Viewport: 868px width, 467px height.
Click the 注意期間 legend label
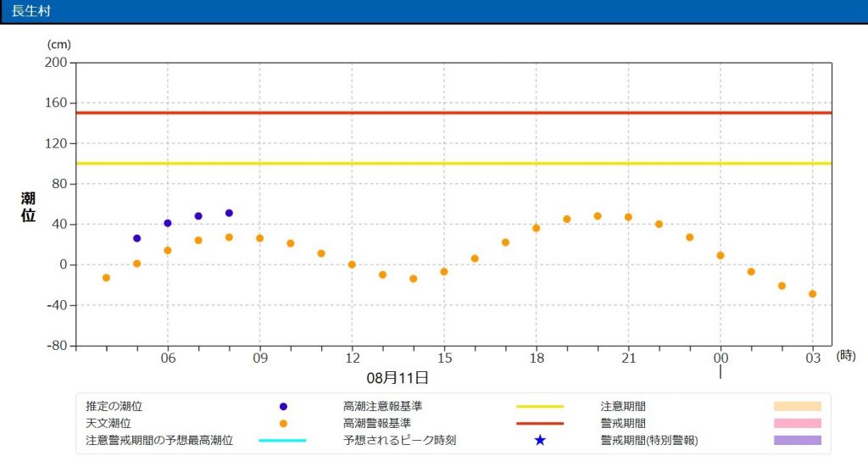click(x=623, y=407)
